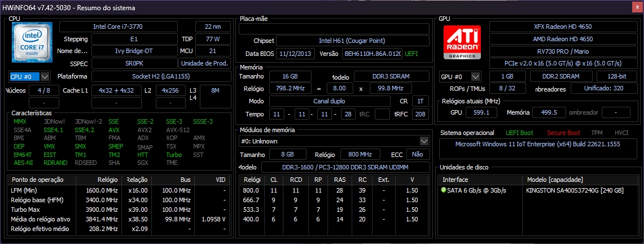Viewport: 644px width, 244px height.
Task: Select the 'Intel Core i7-3770' name field
Action: (119, 27)
